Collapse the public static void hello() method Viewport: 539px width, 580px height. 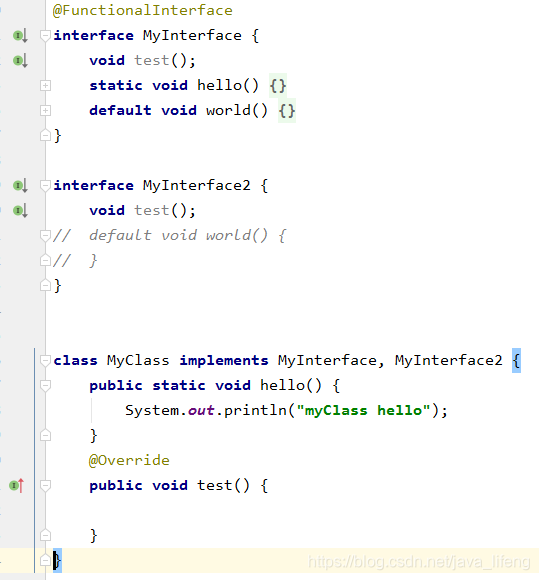pyautogui.click(x=45, y=386)
